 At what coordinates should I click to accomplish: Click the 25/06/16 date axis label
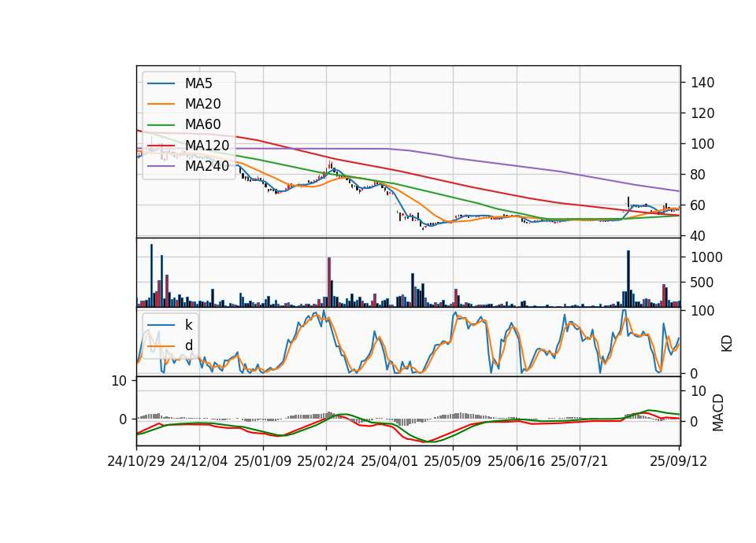tap(517, 461)
